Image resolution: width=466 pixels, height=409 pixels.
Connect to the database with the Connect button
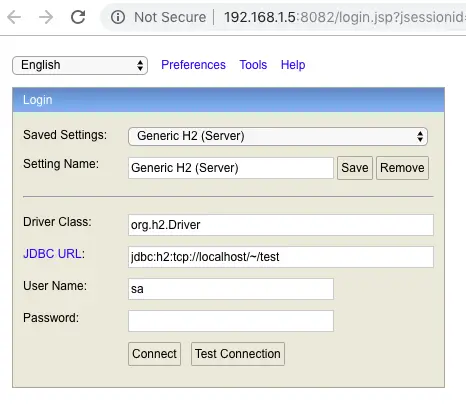click(x=154, y=354)
